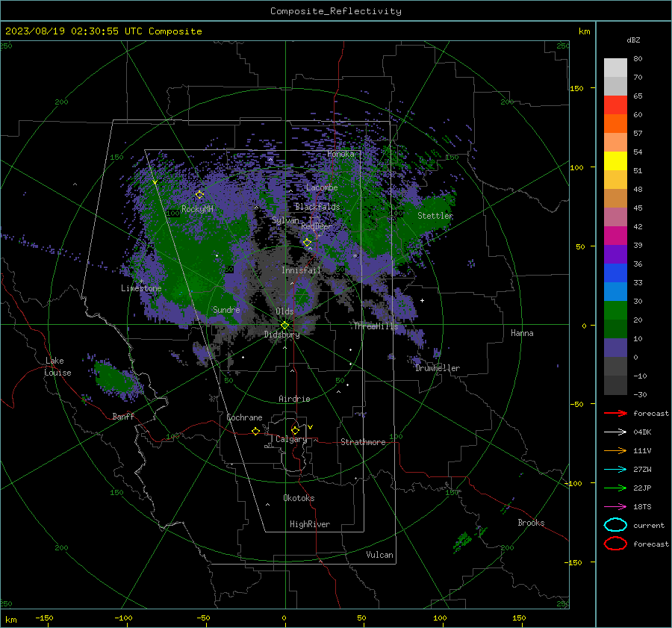Click the RockyMH city label
Image resolution: width=672 pixels, height=628 pixels.
tap(197, 209)
